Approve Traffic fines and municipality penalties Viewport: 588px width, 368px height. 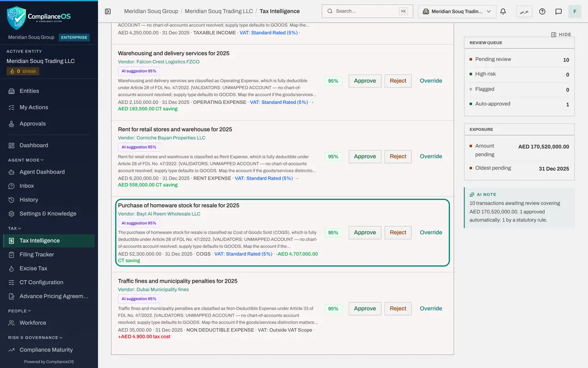(x=365, y=309)
